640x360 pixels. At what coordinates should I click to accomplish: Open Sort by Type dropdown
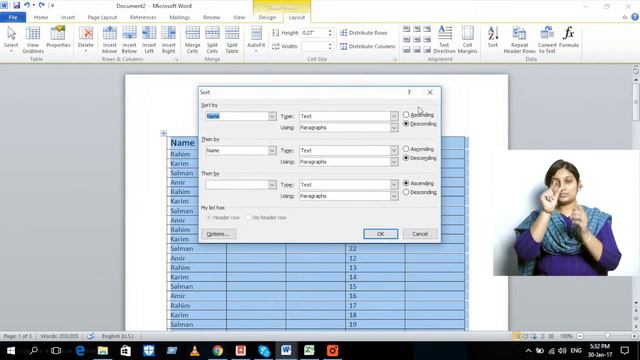click(393, 116)
